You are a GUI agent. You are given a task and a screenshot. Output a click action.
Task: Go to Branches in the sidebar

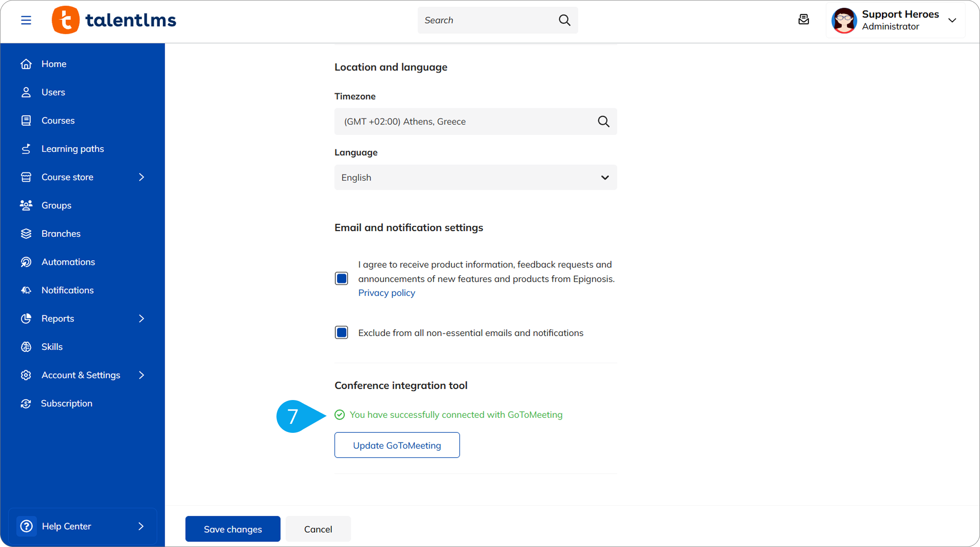click(x=61, y=233)
